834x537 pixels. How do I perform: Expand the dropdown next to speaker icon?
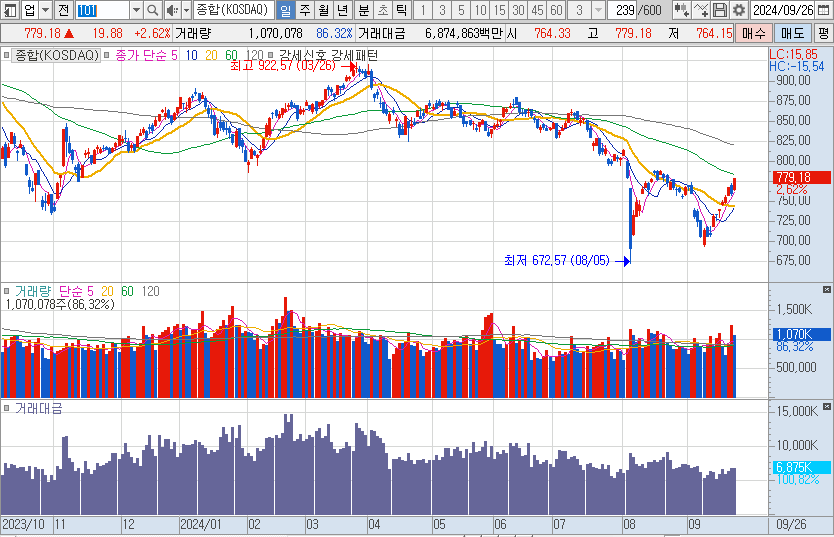pos(186,10)
